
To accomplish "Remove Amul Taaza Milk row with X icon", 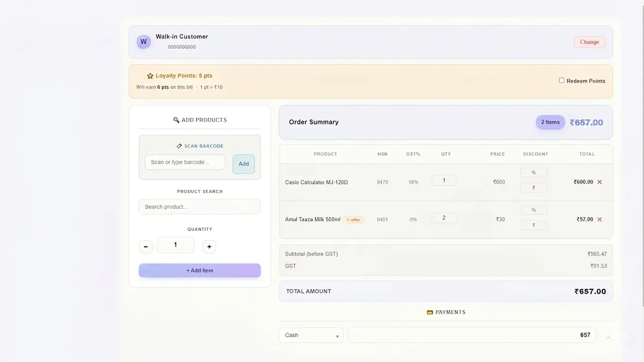I will 600,219.
